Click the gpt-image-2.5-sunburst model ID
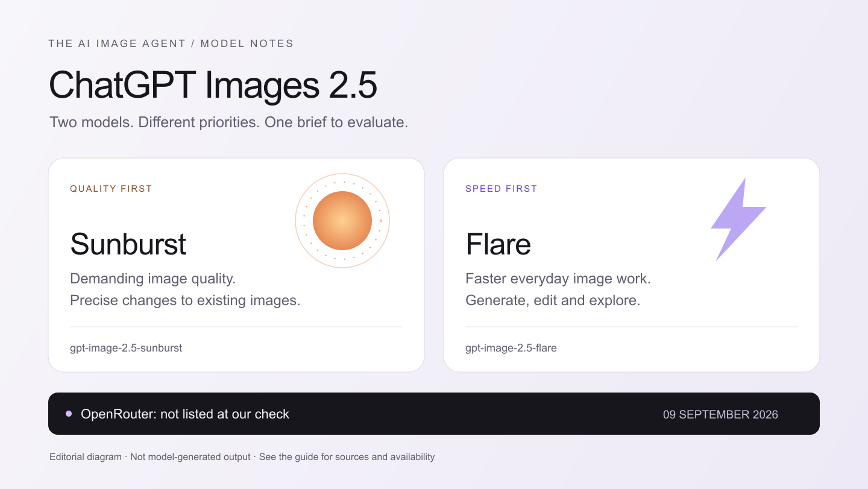Viewport: 868px width, 489px height. 126,348
